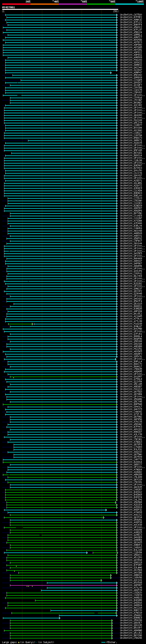Click the red 20% legend color segment
Viewport: 146px width, 644px height.
(16, 4)
